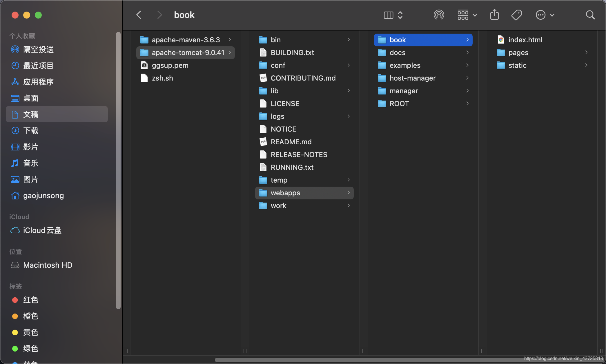606x364 pixels.
Task: Select the static folder
Action: 542,65
